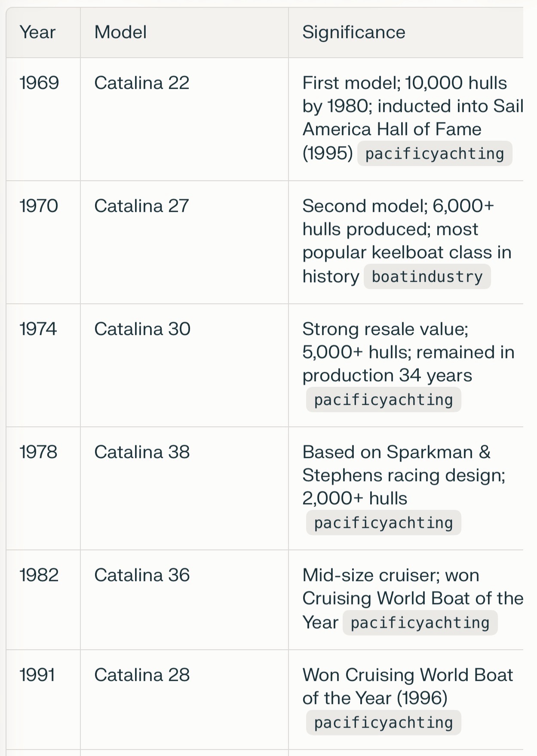Select the Catalina 27 model cell
The image size is (537, 756).
pyautogui.click(x=141, y=206)
